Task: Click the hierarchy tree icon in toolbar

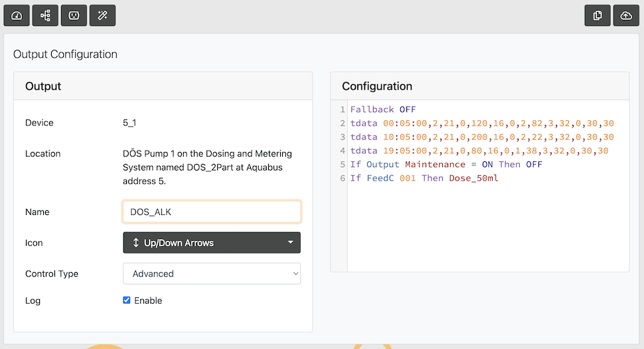Action: coord(45,15)
